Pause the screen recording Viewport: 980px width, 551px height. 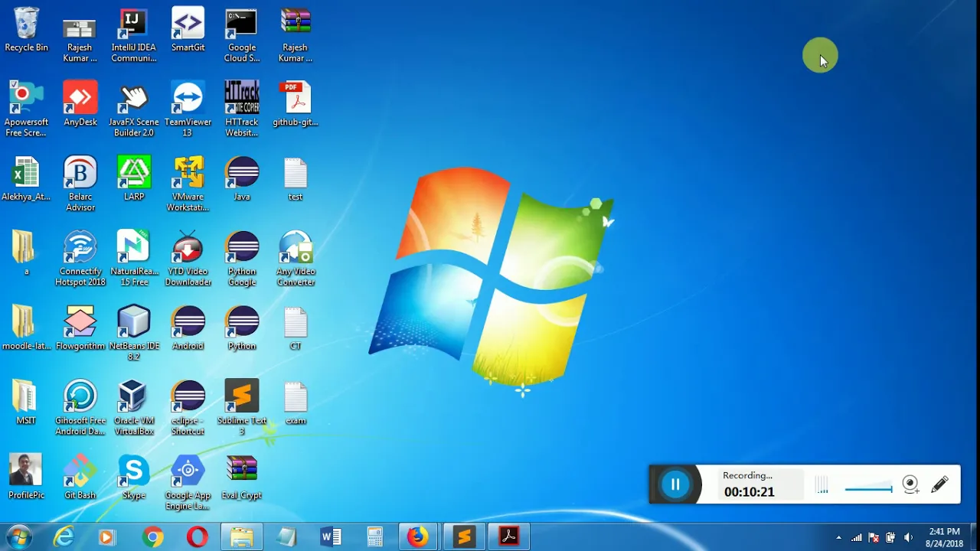point(675,484)
